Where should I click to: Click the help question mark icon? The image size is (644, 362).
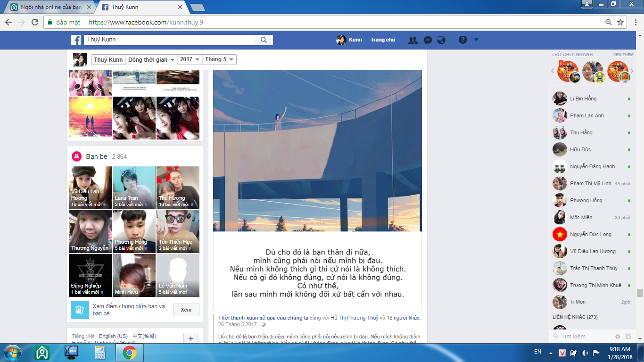tap(462, 40)
